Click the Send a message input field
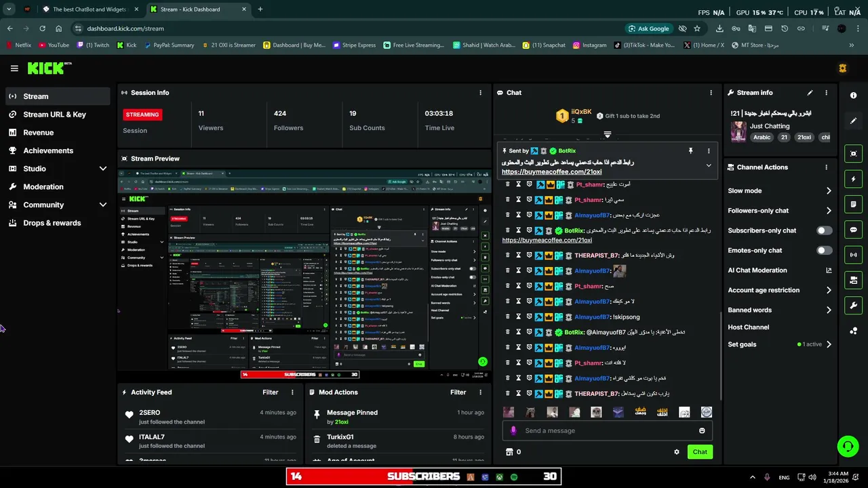 coord(607,430)
